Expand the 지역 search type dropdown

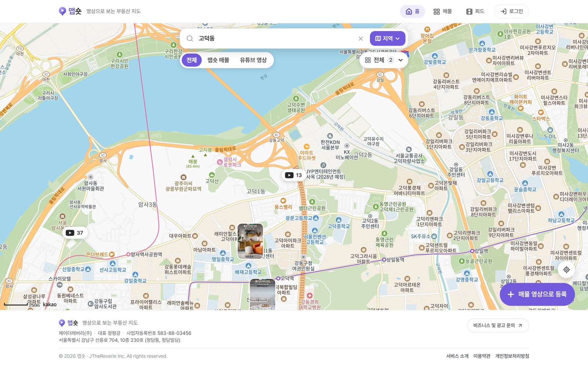click(387, 38)
